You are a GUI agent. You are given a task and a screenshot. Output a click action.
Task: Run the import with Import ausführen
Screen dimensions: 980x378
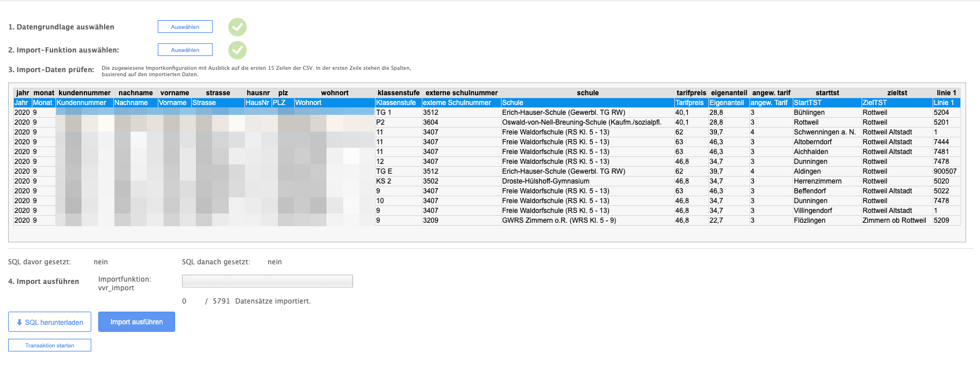pos(136,322)
